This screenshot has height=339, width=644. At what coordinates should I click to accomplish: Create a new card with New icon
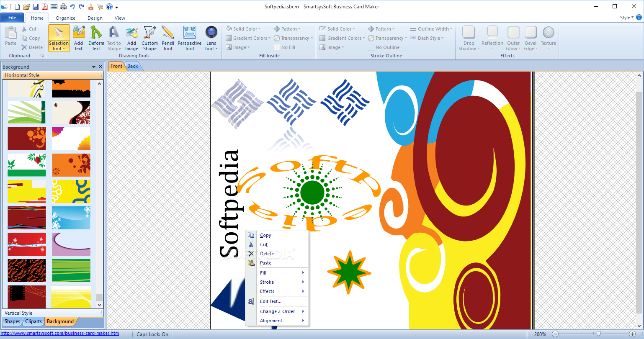point(17,7)
